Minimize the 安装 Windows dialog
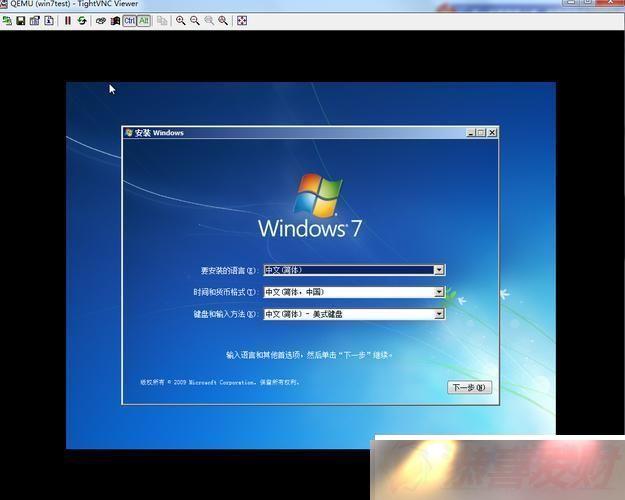 (471, 133)
